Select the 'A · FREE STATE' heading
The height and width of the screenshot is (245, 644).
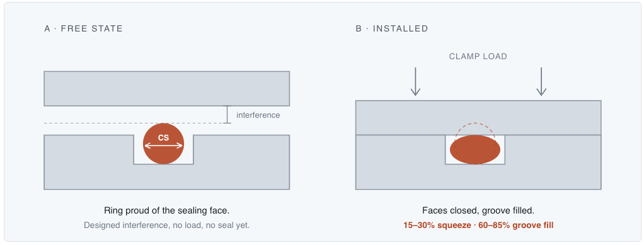click(x=83, y=29)
